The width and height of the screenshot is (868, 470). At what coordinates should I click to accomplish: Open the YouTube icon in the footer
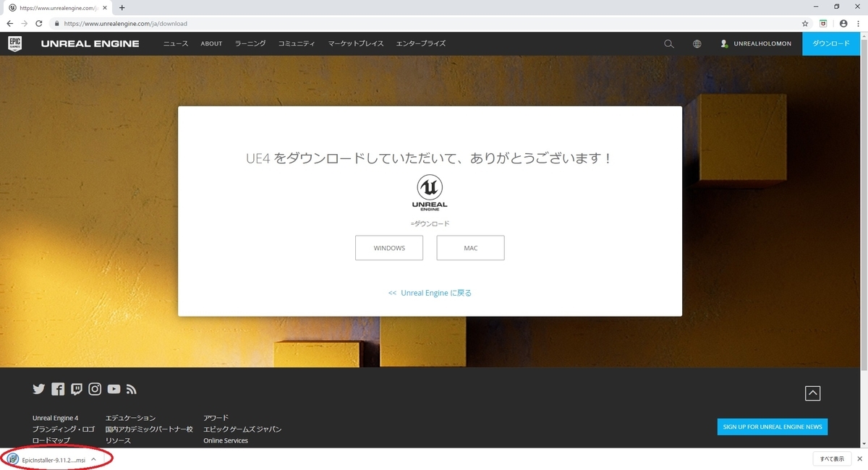pos(114,388)
